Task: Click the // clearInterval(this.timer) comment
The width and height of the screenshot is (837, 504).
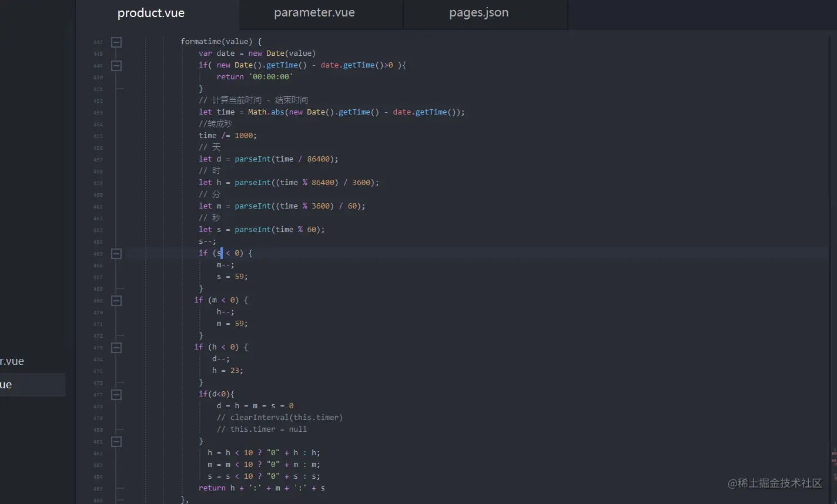Action: click(279, 418)
